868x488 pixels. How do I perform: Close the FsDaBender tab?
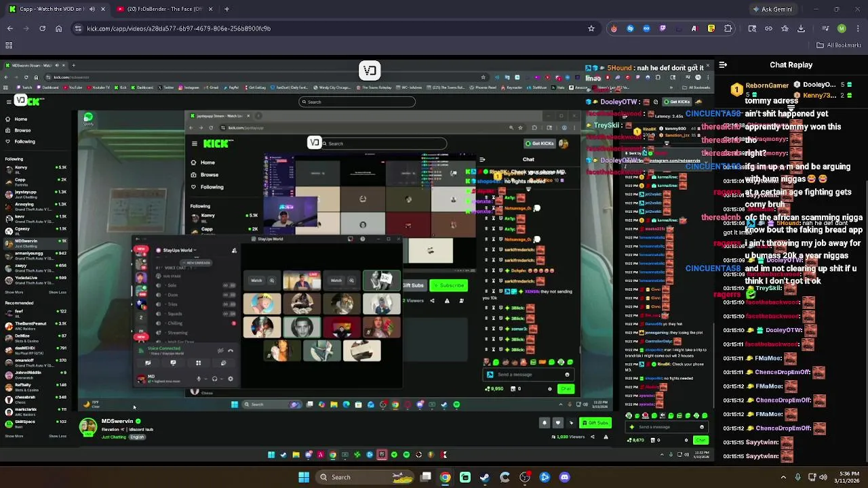210,9
